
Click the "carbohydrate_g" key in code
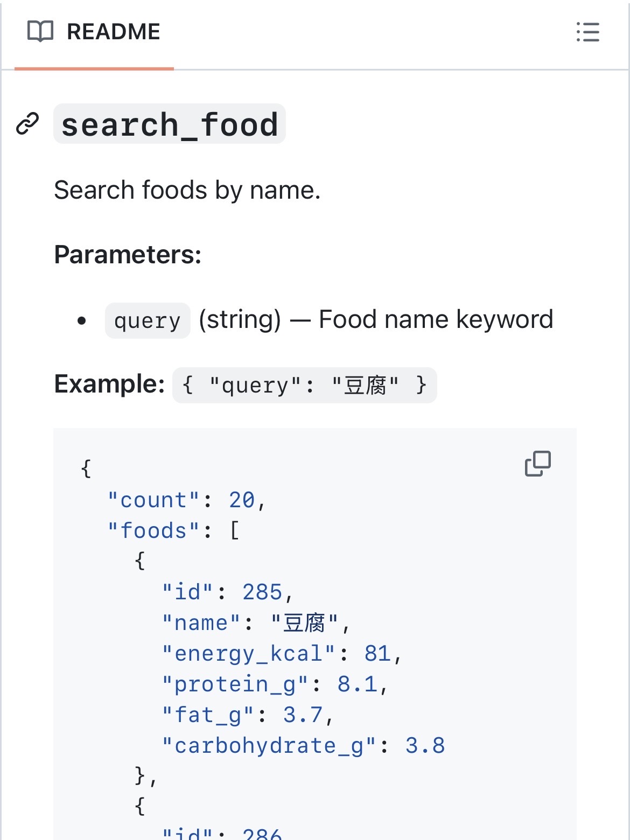(269, 746)
